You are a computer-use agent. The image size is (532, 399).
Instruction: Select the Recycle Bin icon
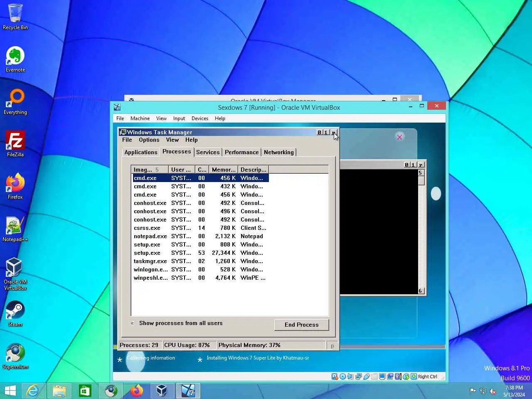coord(15,17)
